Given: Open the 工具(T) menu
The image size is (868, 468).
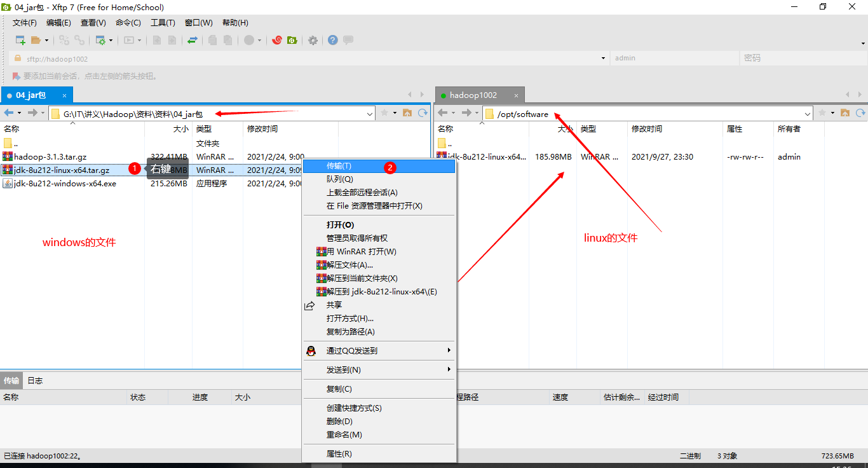Looking at the screenshot, I should [x=163, y=23].
